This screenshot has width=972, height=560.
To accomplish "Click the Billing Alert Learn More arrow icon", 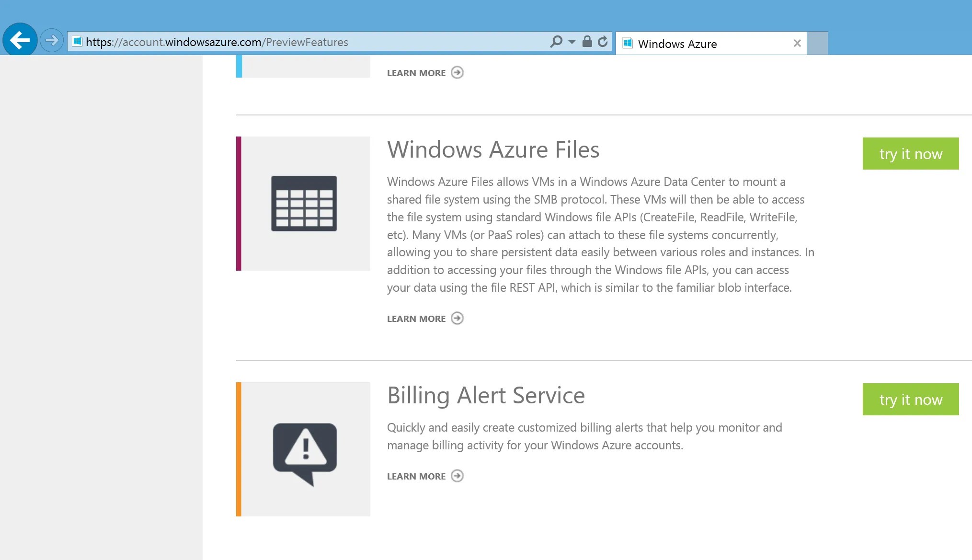I will click(x=457, y=476).
